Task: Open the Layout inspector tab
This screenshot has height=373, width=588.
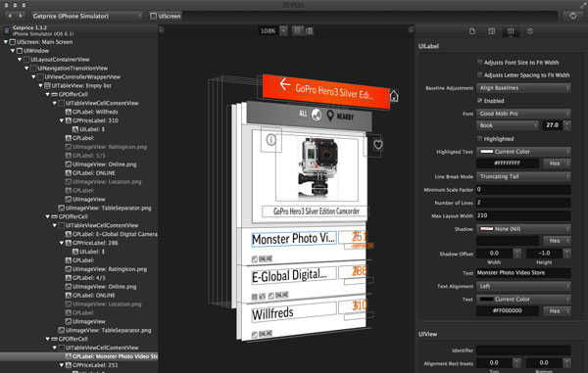Action: 492,31
